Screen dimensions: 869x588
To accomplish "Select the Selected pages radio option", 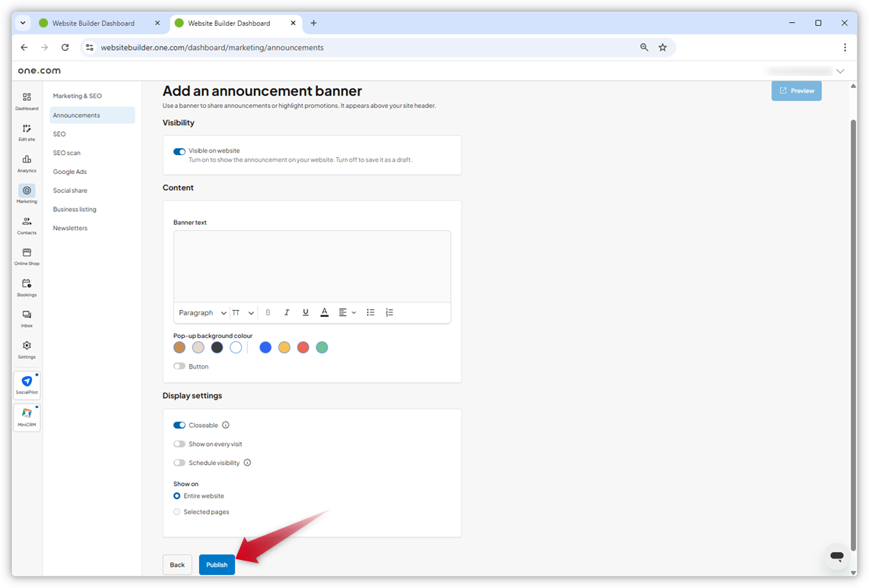I will click(178, 511).
